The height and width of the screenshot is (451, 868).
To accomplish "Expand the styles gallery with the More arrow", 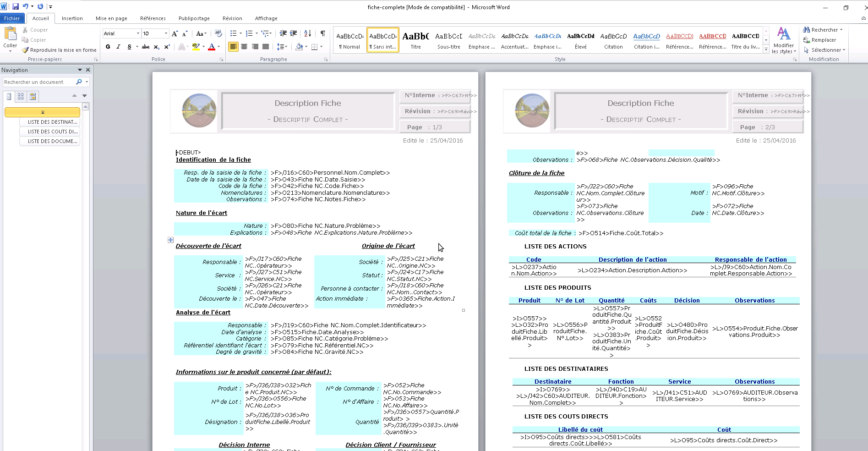I will point(766,49).
